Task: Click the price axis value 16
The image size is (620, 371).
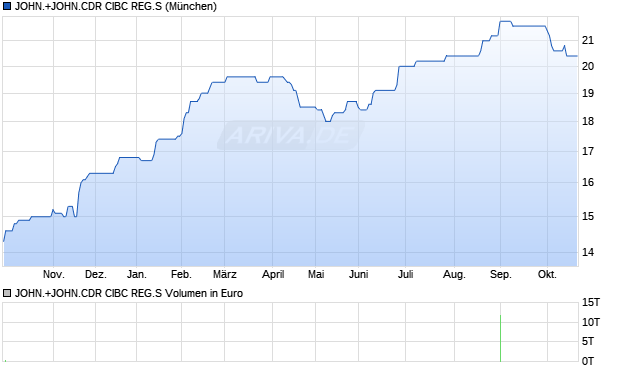Action: [x=588, y=182]
